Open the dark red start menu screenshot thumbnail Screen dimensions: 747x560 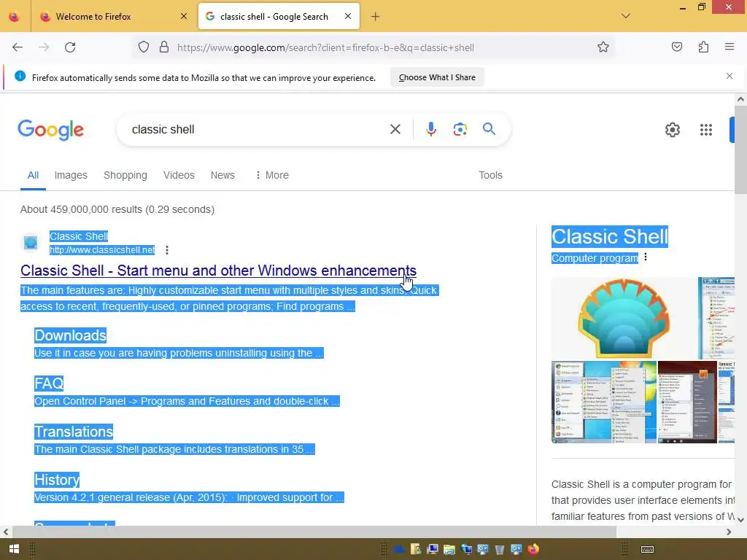point(687,402)
